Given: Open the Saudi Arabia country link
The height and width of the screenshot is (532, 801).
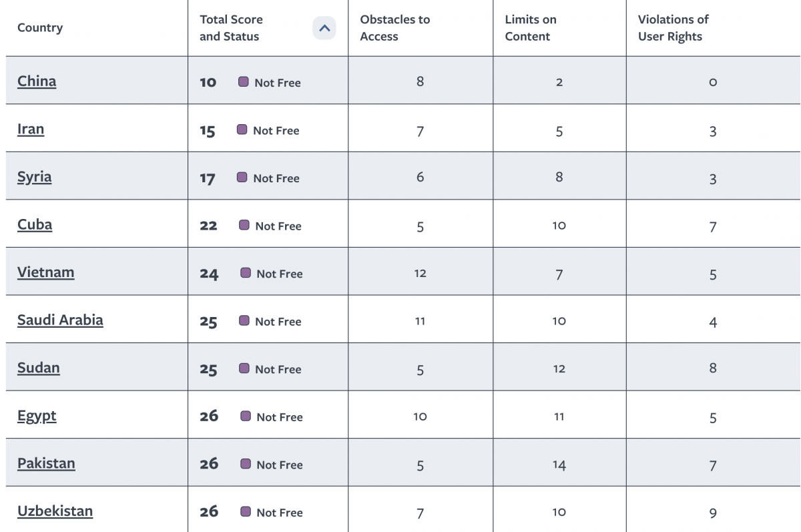Looking at the screenshot, I should pyautogui.click(x=60, y=320).
